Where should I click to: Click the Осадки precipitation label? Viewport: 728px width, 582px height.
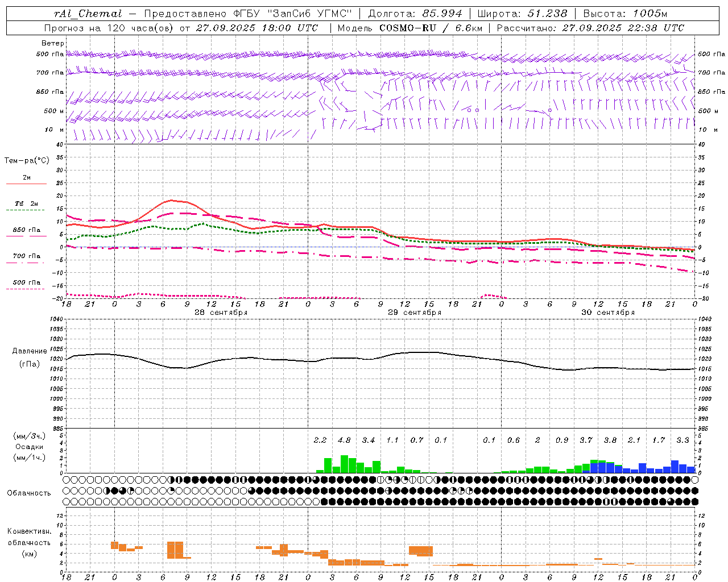pos(29,447)
